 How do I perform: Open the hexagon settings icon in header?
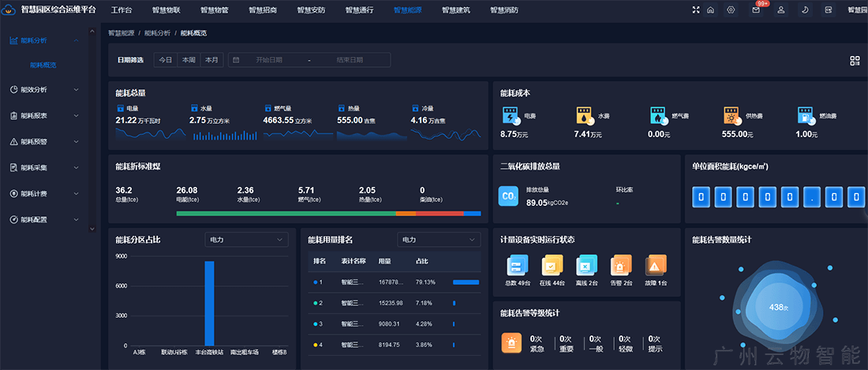tap(731, 10)
